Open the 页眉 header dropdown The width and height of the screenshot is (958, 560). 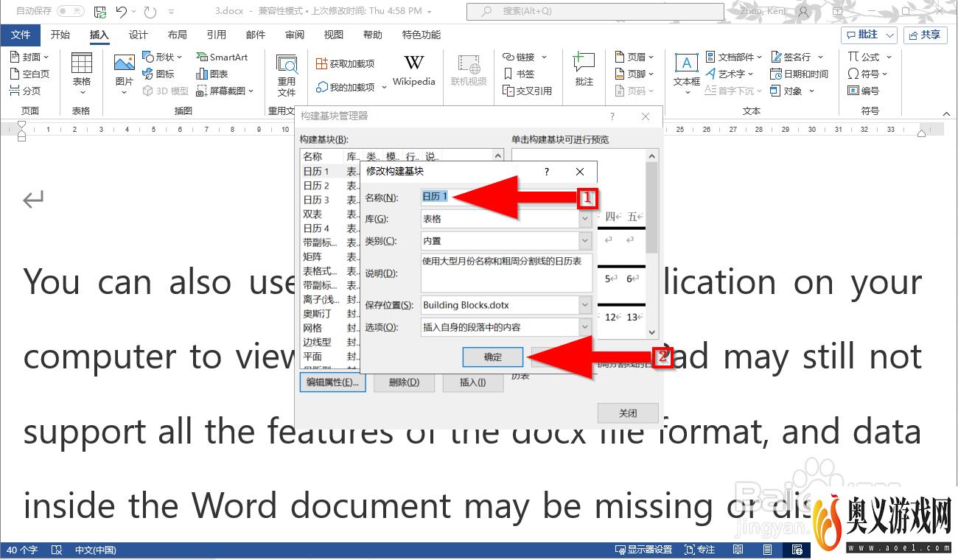(634, 57)
